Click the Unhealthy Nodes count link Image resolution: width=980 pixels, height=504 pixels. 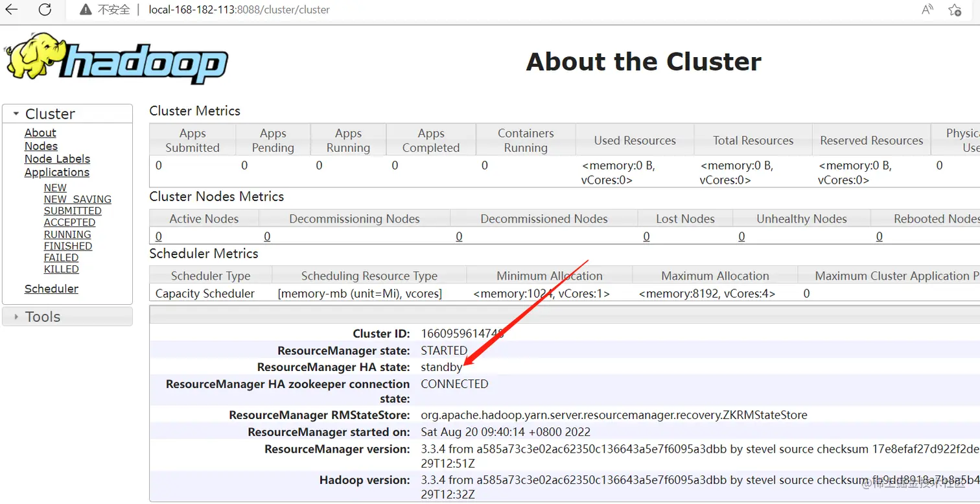click(x=741, y=237)
